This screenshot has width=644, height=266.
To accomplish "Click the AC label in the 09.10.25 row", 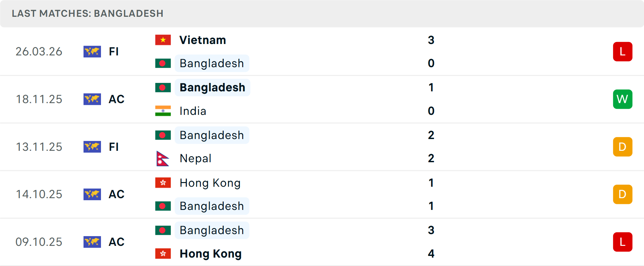I will click(116, 242).
